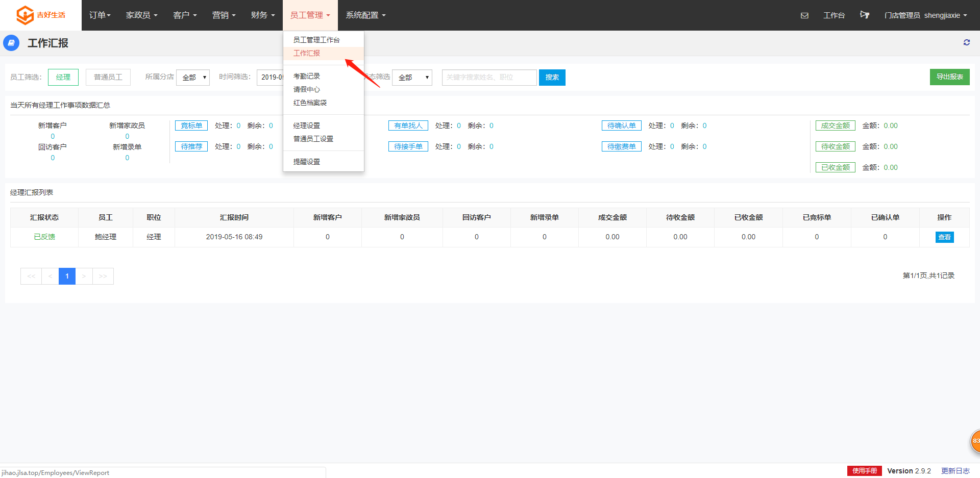Click the refresh icon on the right
The width and height of the screenshot is (980, 478).
tap(967, 42)
